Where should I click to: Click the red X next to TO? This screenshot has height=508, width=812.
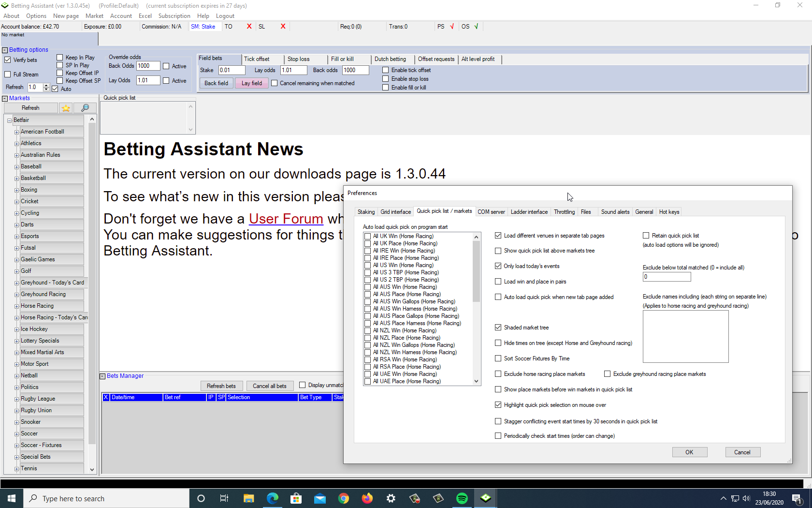click(x=249, y=27)
